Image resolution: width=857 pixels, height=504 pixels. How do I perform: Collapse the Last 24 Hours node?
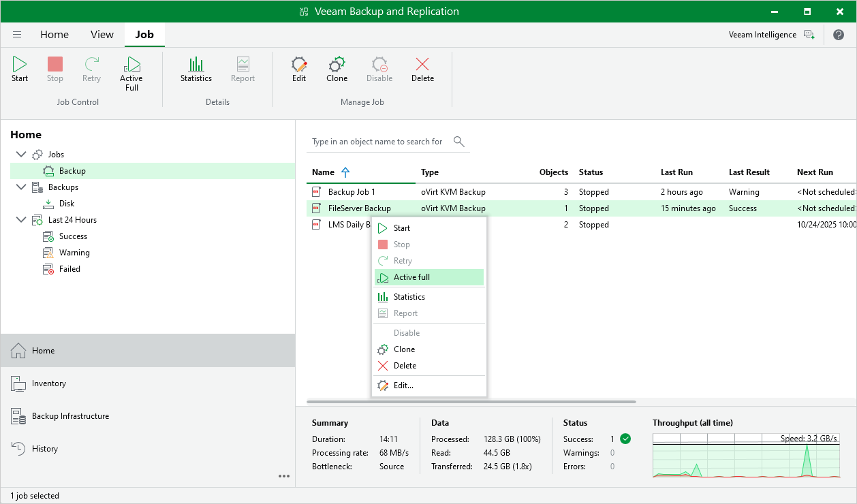coord(20,220)
